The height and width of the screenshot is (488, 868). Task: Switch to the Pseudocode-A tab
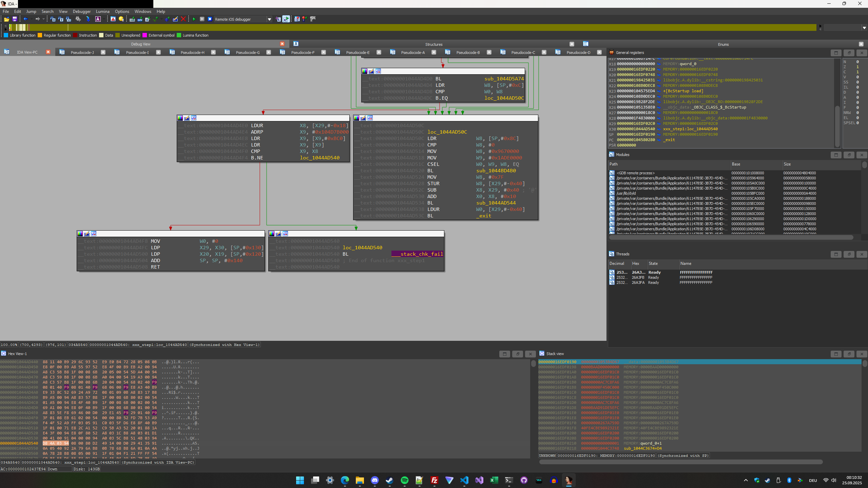pyautogui.click(x=412, y=53)
